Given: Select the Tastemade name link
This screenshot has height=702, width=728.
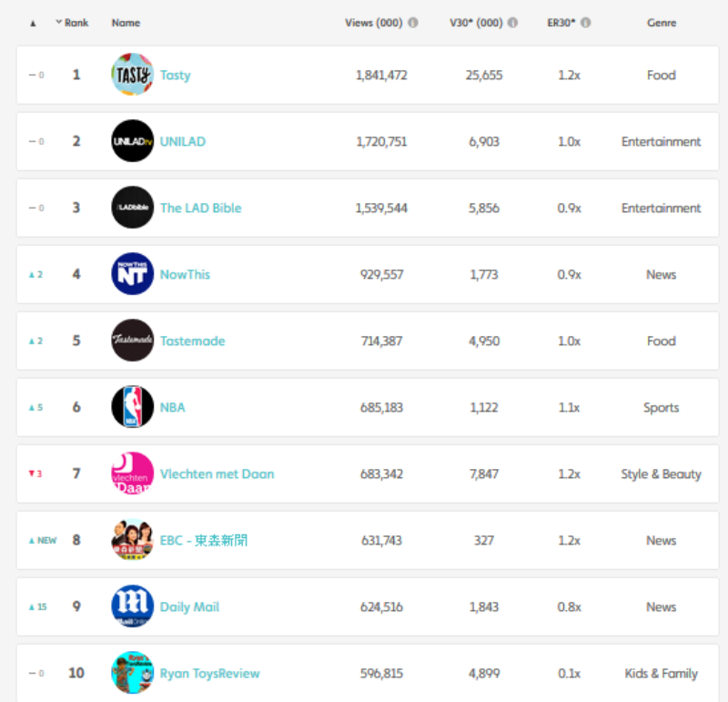Looking at the screenshot, I should pyautogui.click(x=192, y=341).
